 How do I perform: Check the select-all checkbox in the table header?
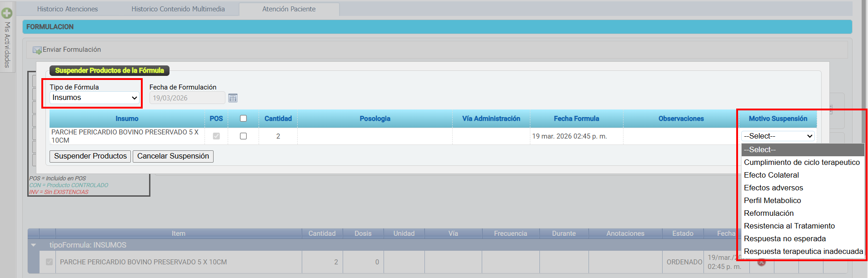(243, 119)
